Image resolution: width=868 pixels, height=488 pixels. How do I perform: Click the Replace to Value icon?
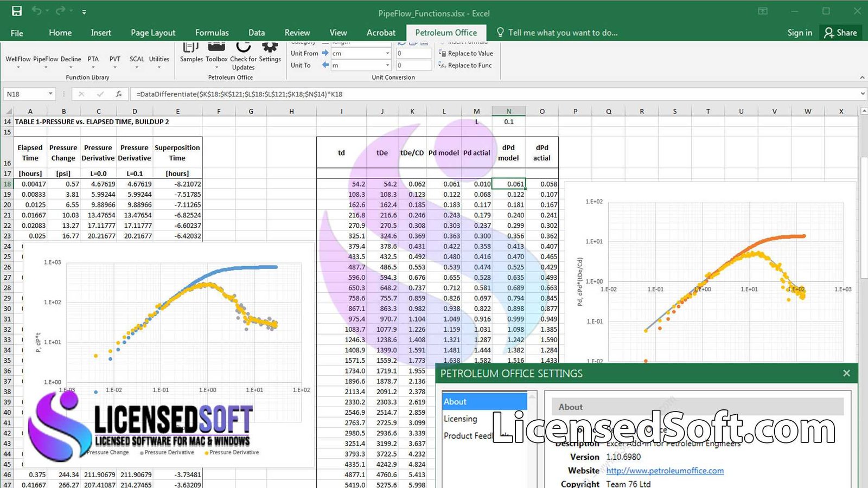[443, 53]
